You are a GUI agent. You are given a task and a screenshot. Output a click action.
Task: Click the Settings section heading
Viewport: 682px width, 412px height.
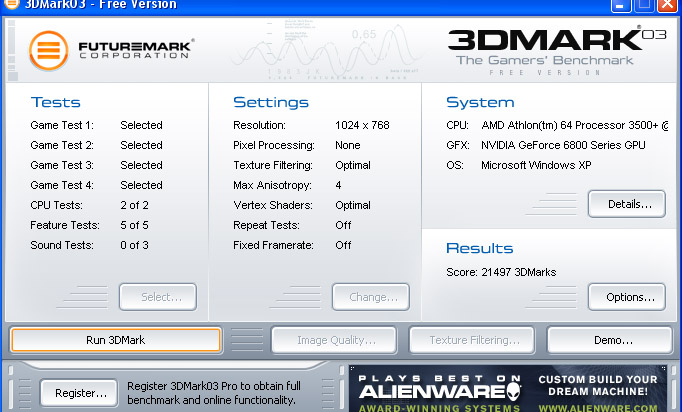(x=271, y=102)
